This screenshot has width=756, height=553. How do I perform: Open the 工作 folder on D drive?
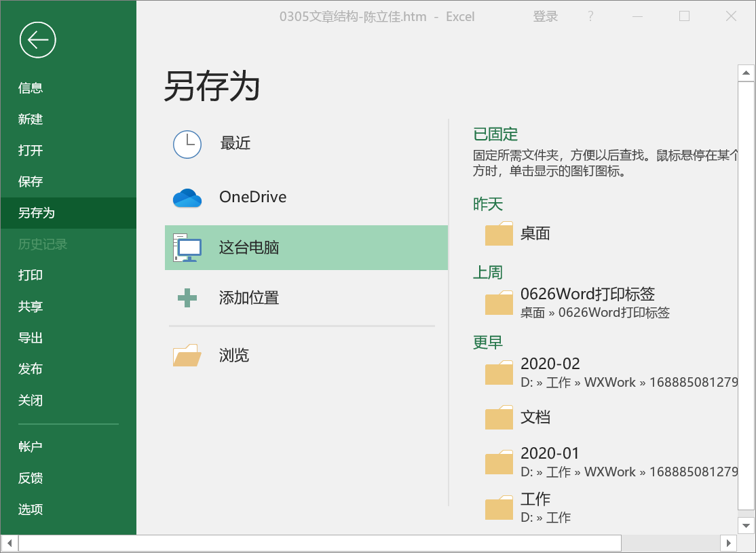535,500
